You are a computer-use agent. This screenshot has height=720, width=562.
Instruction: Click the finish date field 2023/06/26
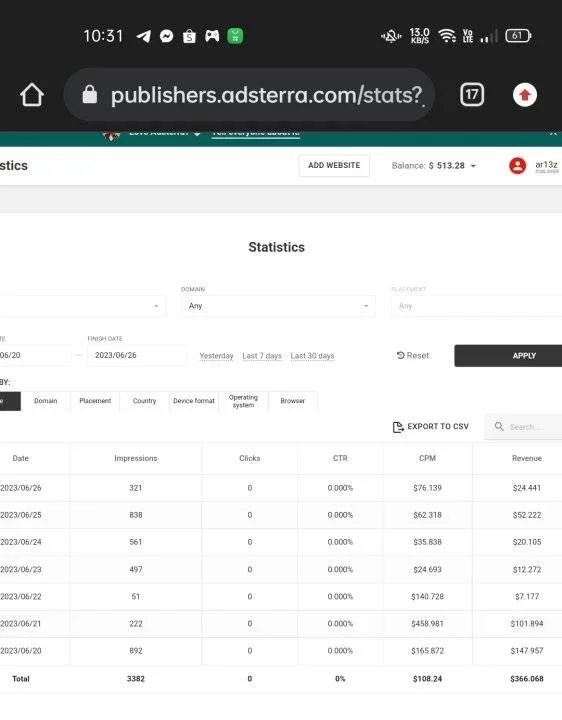(137, 355)
